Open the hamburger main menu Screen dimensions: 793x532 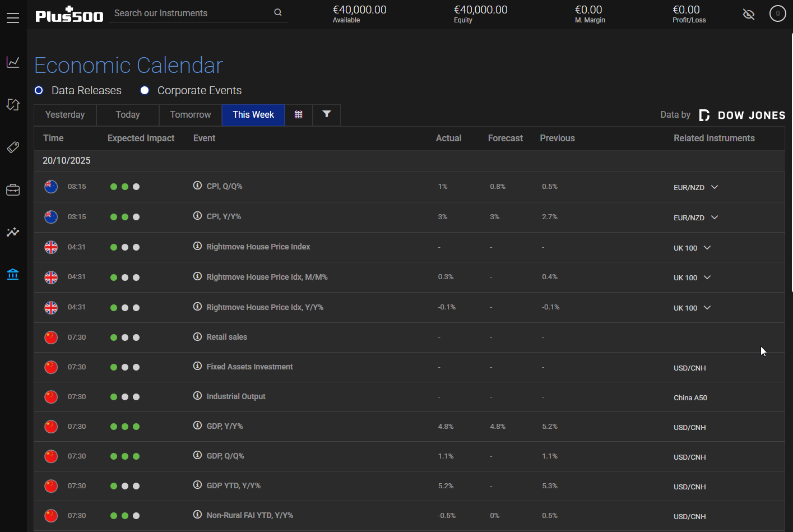13,18
